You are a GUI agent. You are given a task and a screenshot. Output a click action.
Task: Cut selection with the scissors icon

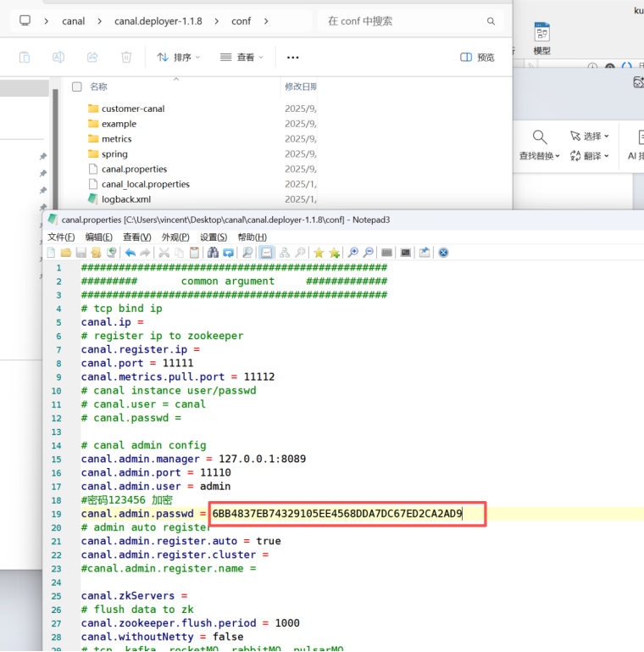coord(164,253)
